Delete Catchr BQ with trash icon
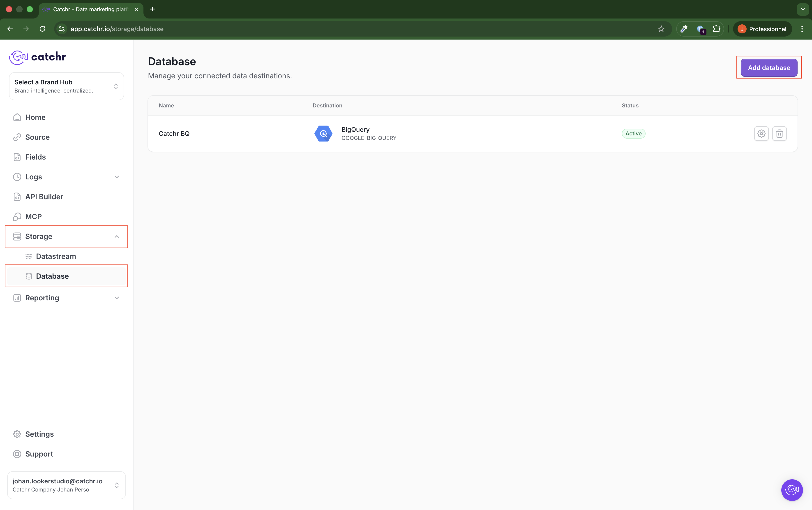The image size is (812, 510). [x=779, y=134]
